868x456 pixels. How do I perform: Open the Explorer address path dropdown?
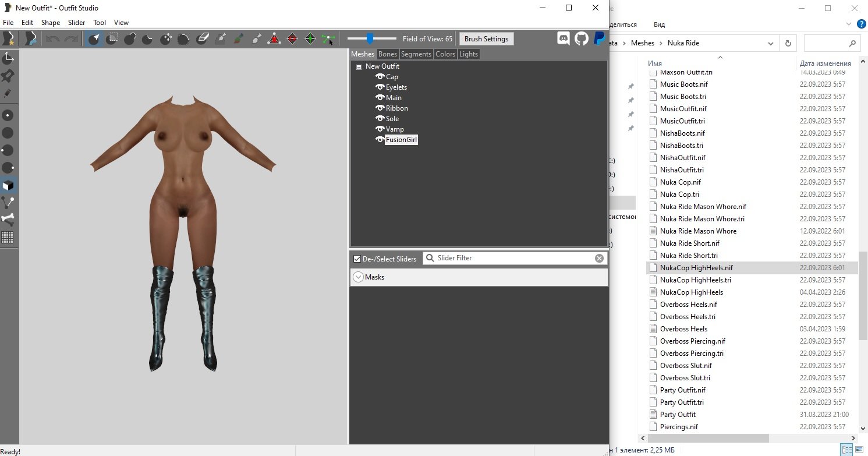tap(770, 43)
